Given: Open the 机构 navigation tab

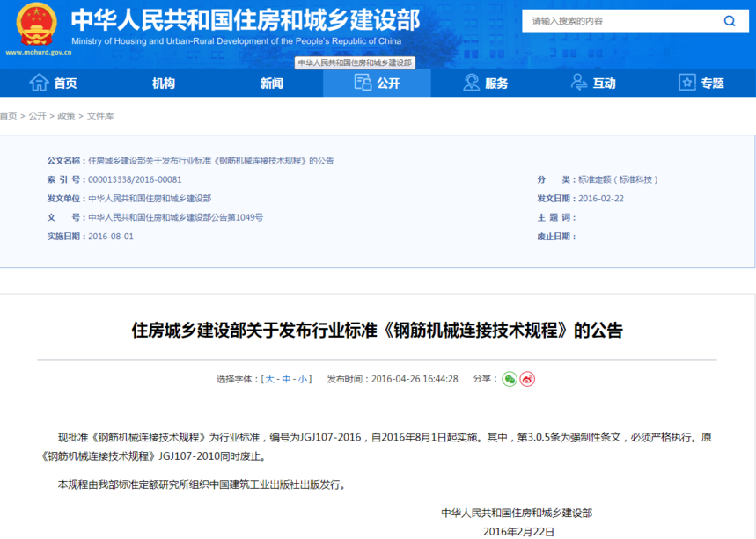Looking at the screenshot, I should point(164,84).
